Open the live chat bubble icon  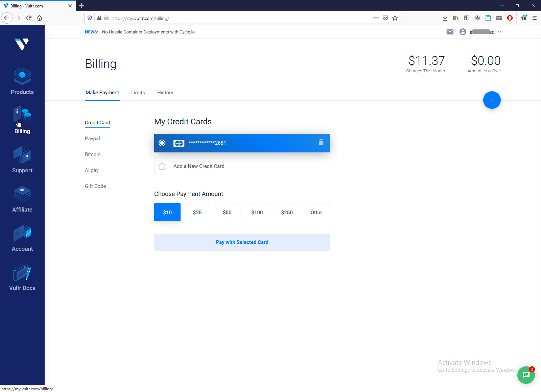click(526, 375)
